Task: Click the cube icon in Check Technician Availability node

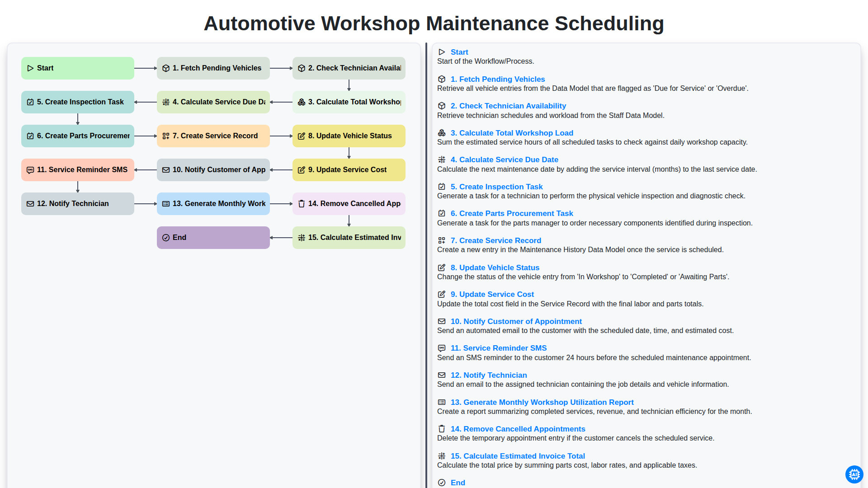Action: [x=302, y=68]
